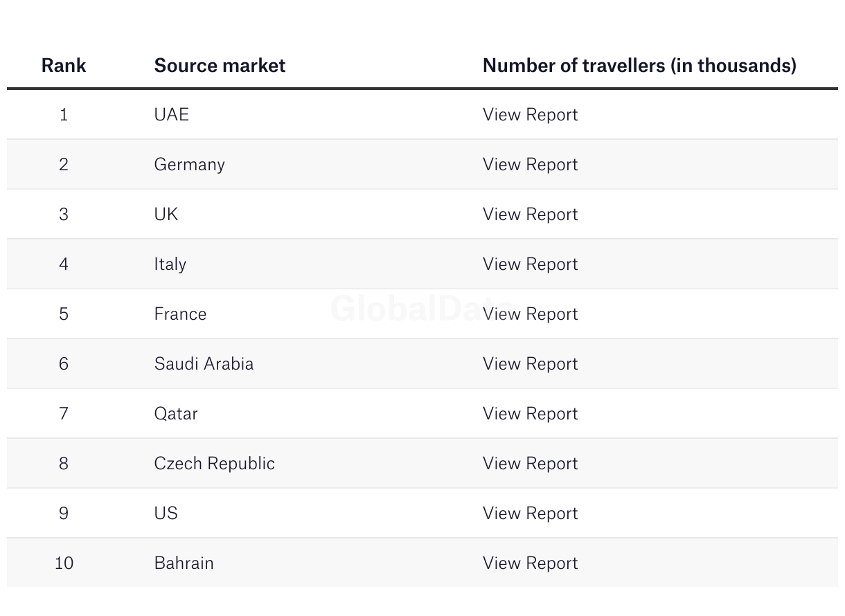The height and width of the screenshot is (616, 845).
Task: Select the Germany source market cell
Action: 189,164
